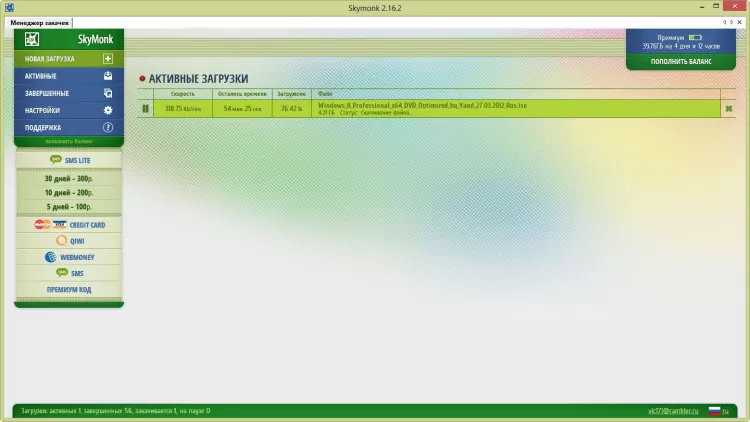Click the settings gear icon
The height and width of the screenshot is (422, 750).
point(108,110)
